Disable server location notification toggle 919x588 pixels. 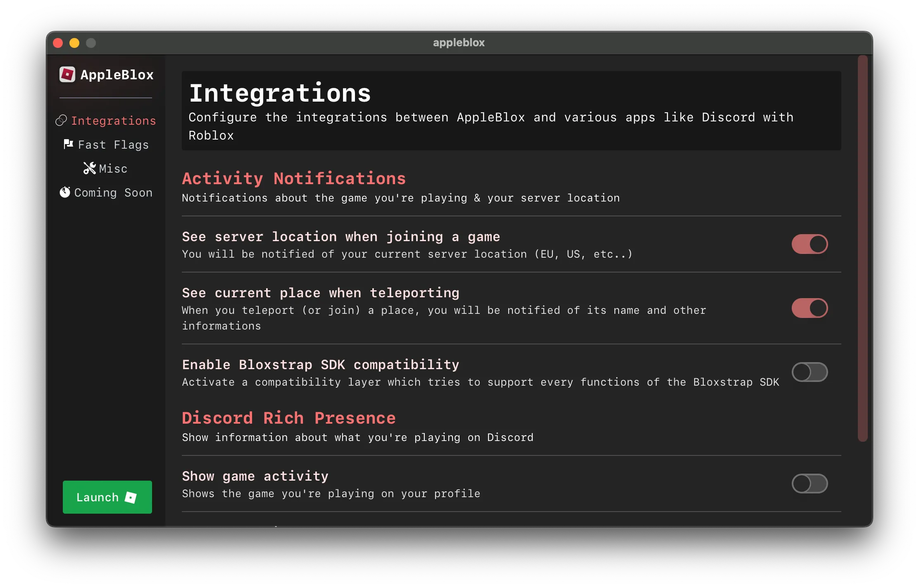[x=809, y=244]
